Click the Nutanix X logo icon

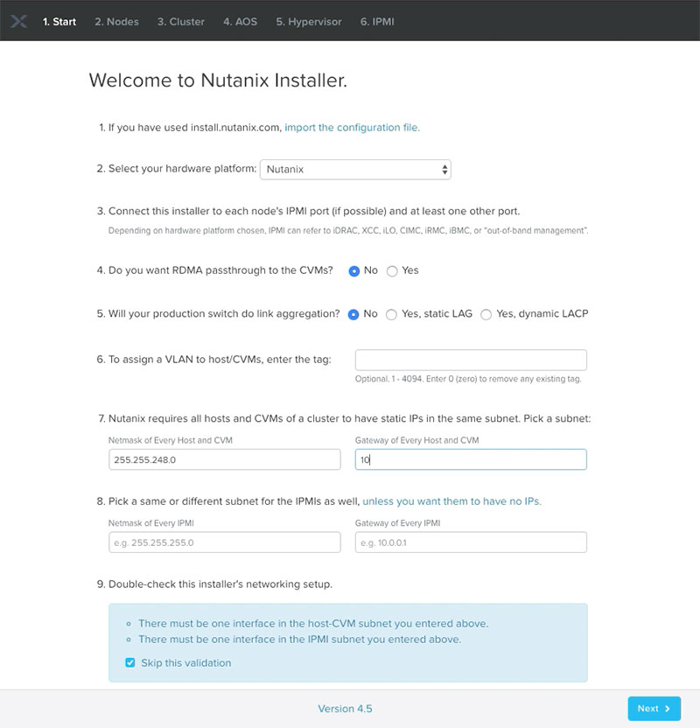19,21
